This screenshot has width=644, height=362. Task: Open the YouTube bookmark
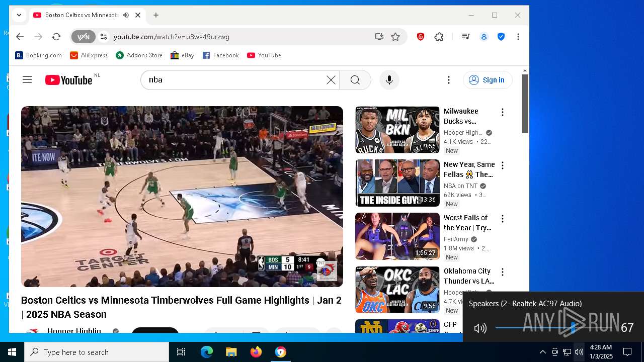click(264, 55)
